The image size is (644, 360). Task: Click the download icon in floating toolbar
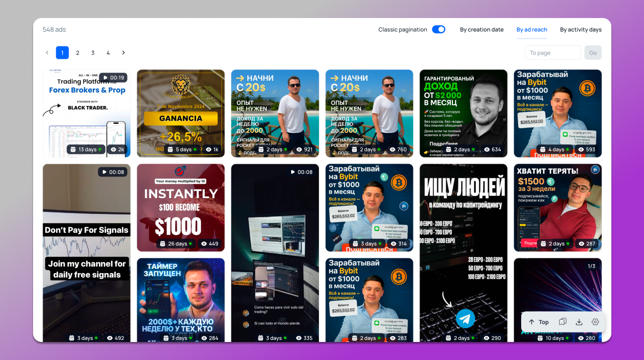(x=579, y=322)
